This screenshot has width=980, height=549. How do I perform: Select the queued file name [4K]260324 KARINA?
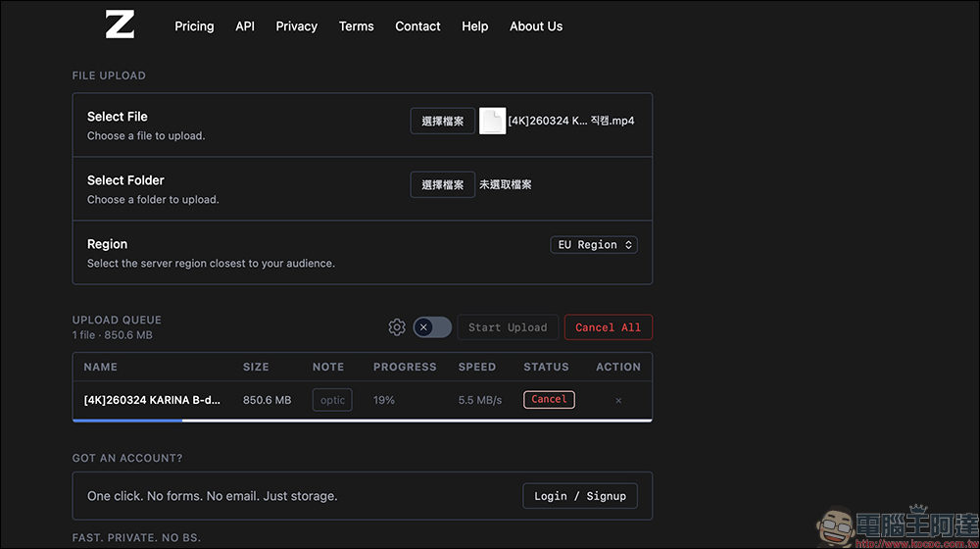point(152,400)
